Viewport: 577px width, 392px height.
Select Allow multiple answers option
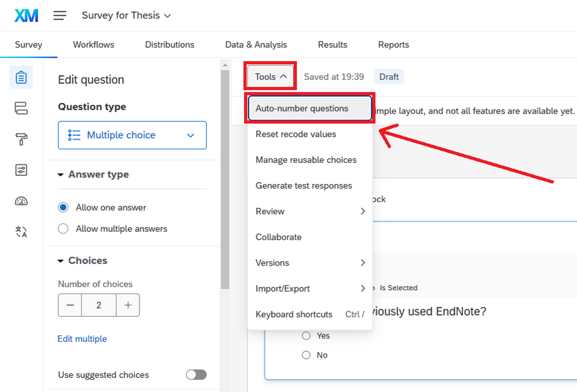point(63,229)
